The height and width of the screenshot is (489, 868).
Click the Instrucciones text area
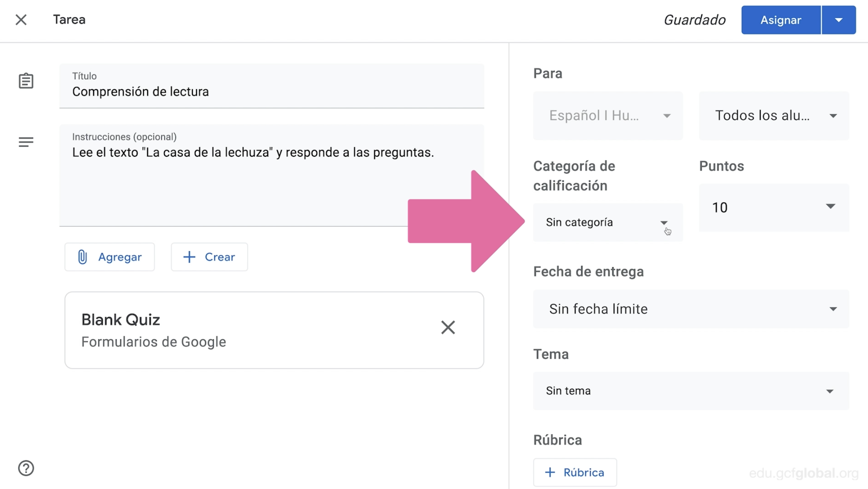point(272,176)
